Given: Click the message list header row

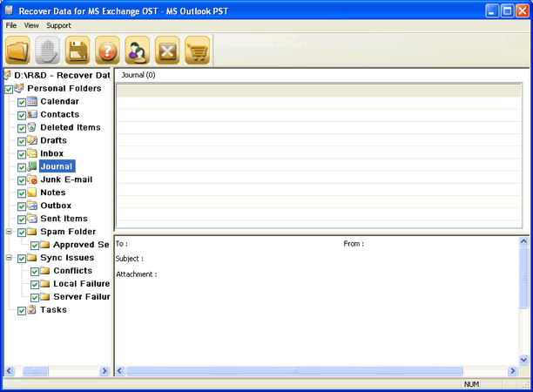Looking at the screenshot, I should [319, 91].
